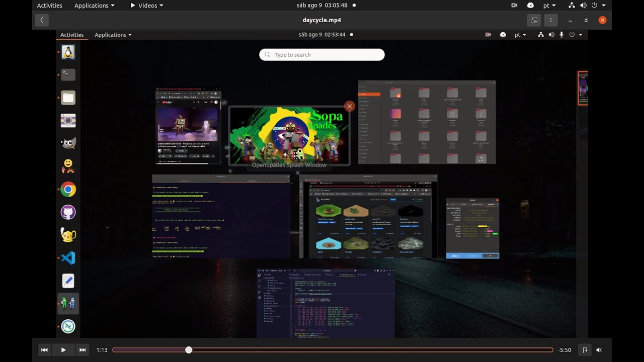This screenshot has height=362, width=644.
Task: Select the Files manager window thumbnail
Action: [x=427, y=122]
